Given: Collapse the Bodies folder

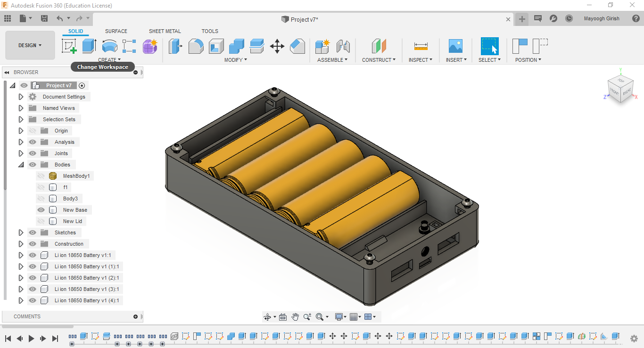Looking at the screenshot, I should pos(21,165).
